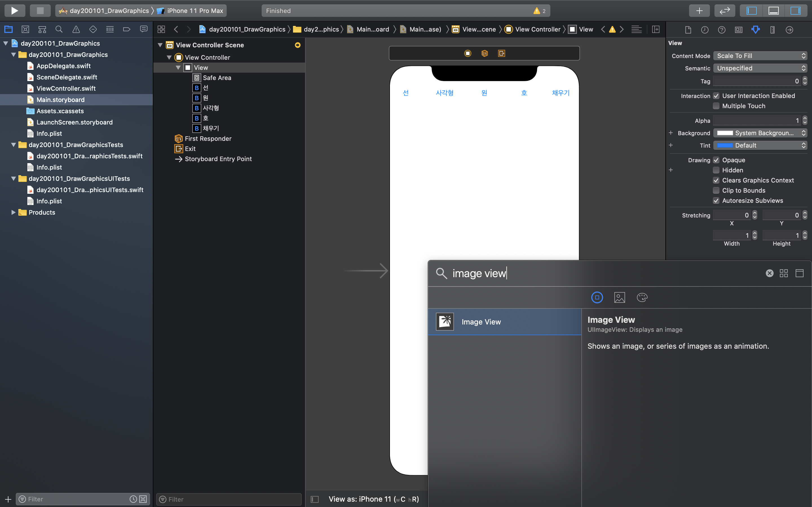Show the Connections inspector arrow icon
This screenshot has height=507, width=812.
(x=789, y=30)
